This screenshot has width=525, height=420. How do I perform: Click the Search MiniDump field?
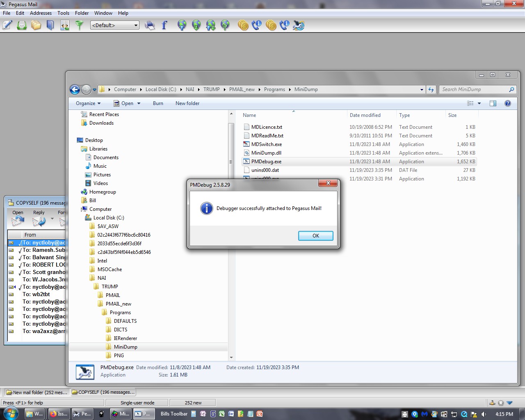point(474,89)
